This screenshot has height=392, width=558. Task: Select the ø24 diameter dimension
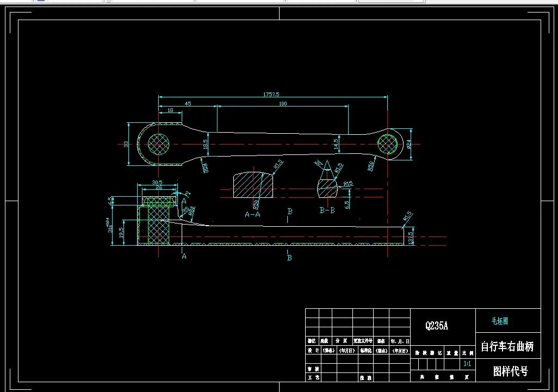[409, 144]
